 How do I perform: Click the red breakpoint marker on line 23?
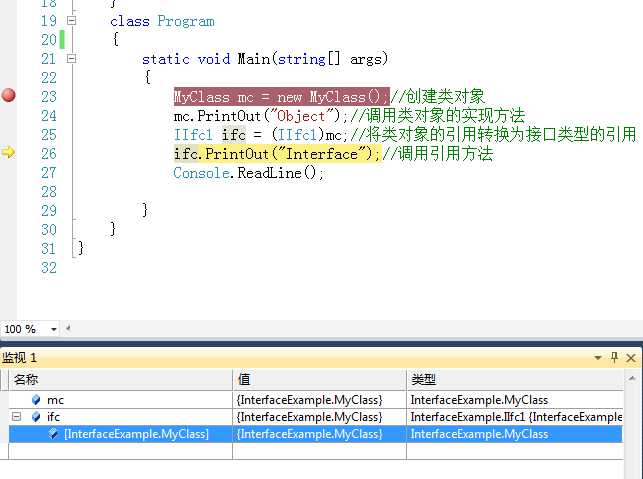[8, 95]
